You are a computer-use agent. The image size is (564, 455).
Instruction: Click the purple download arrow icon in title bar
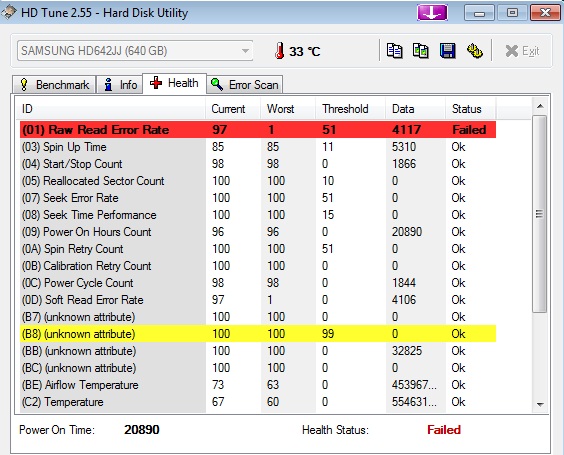(432, 13)
